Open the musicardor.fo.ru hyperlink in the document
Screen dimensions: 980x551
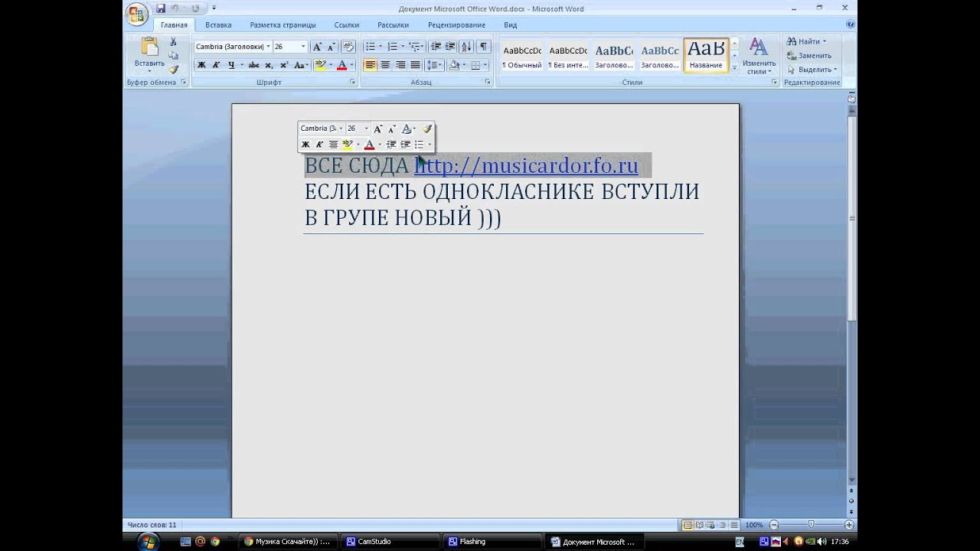click(x=526, y=165)
